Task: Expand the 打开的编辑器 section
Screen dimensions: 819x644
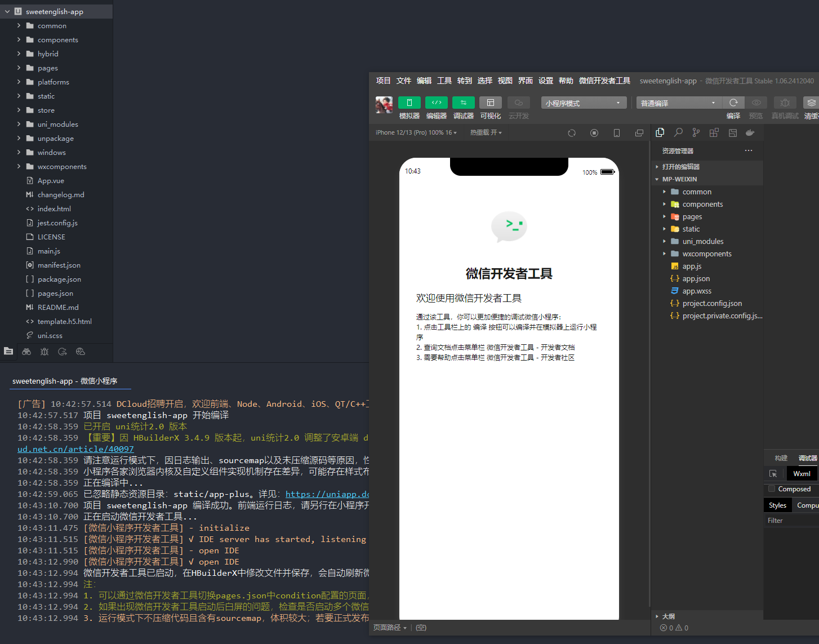Action: 707,167
